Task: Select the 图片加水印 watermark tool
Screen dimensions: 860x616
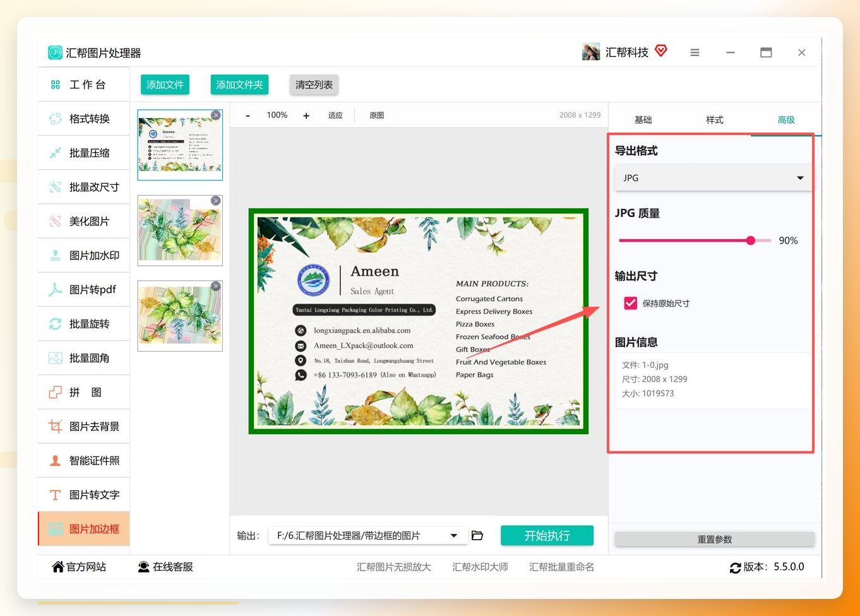Action: [84, 256]
